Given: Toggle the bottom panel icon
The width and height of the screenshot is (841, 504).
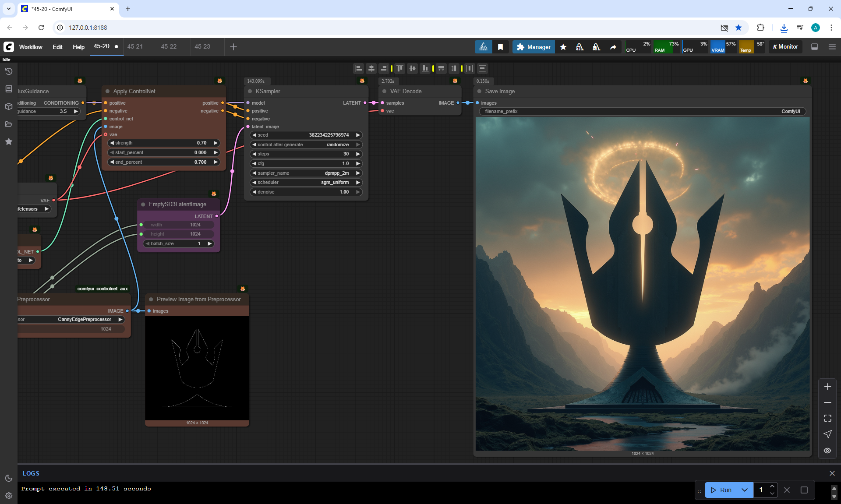Looking at the screenshot, I should 815,47.
